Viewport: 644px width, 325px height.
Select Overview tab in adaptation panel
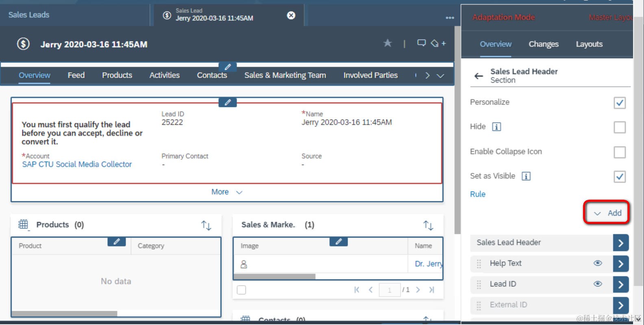[x=496, y=44]
